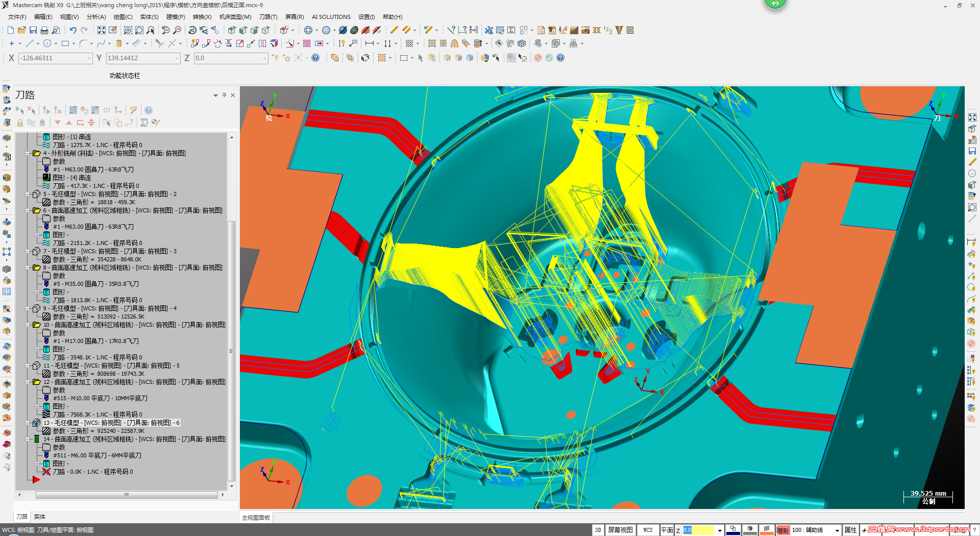The image size is (980, 536).
Task: Open the 刀路(T) menu
Action: tap(268, 17)
